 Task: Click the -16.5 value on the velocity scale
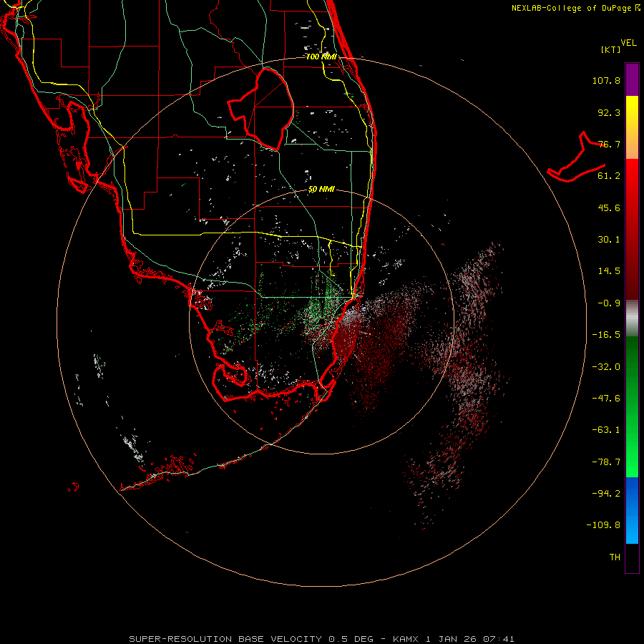606,335
